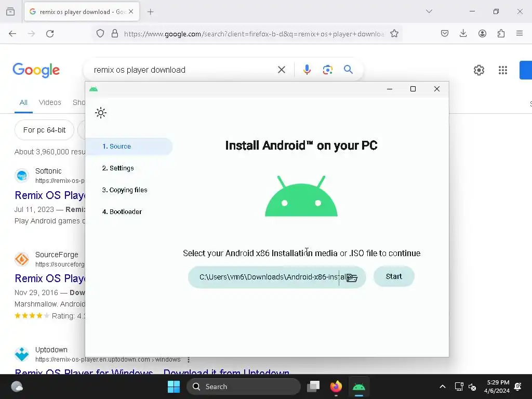This screenshot has height=399, width=532.
Task: Select the 3. Copying files step
Action: [125, 190]
